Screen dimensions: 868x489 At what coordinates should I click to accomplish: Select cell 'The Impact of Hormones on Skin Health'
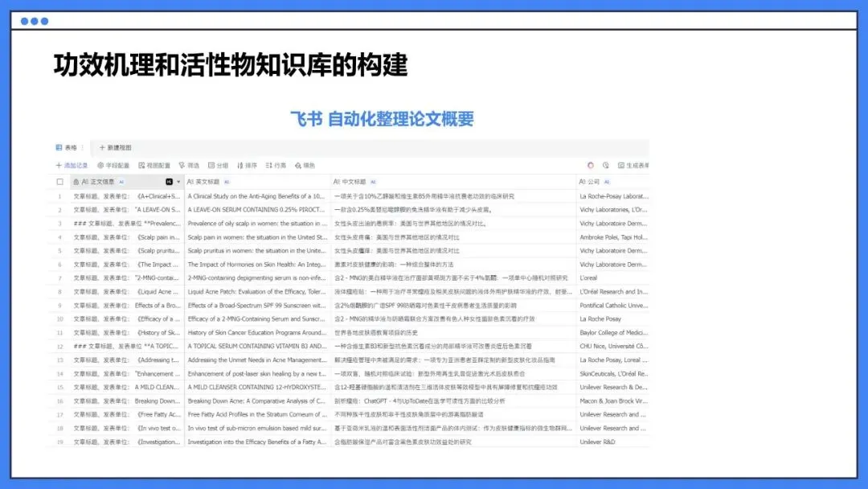click(258, 265)
